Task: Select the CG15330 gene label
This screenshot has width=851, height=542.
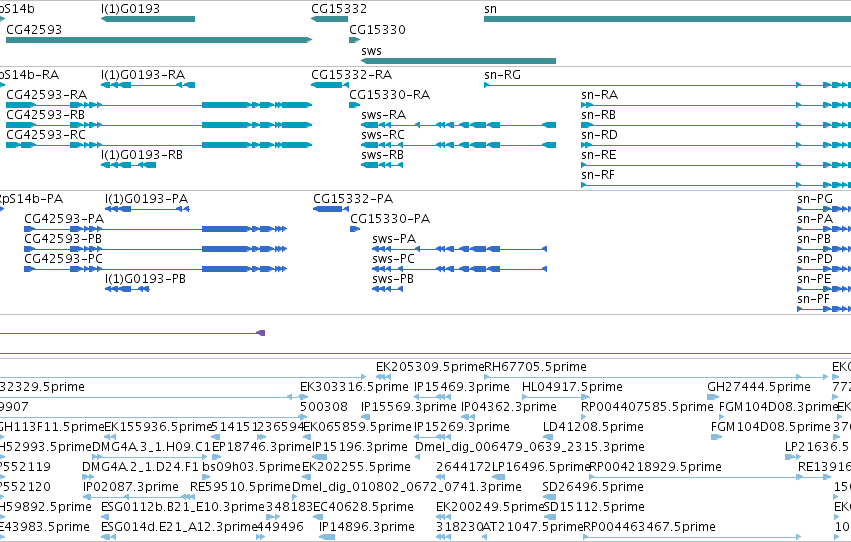Action: (x=377, y=29)
